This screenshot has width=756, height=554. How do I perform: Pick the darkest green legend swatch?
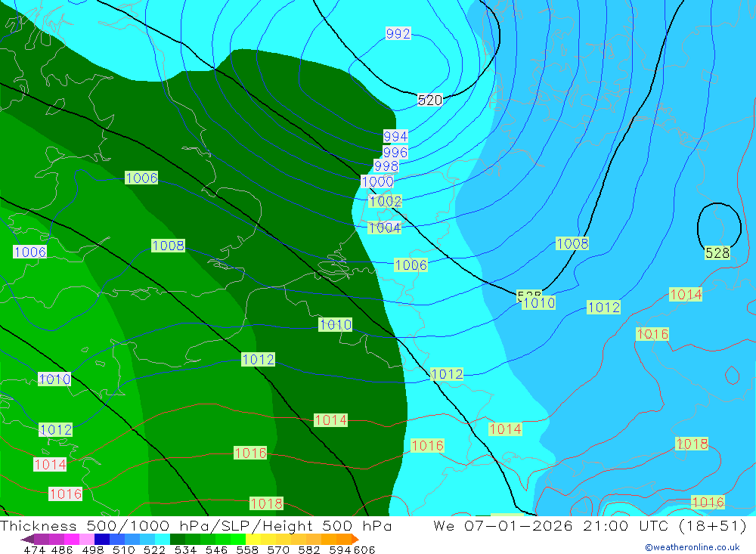click(178, 539)
